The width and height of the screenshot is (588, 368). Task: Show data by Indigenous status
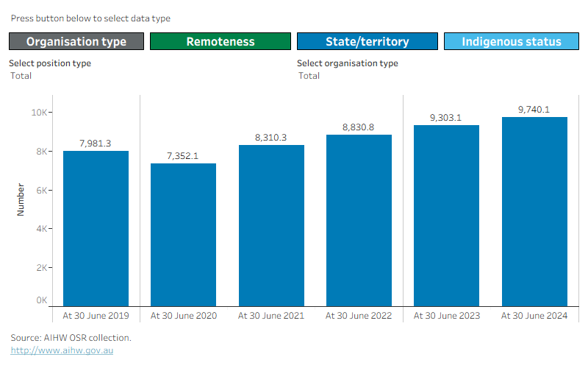[x=512, y=41]
